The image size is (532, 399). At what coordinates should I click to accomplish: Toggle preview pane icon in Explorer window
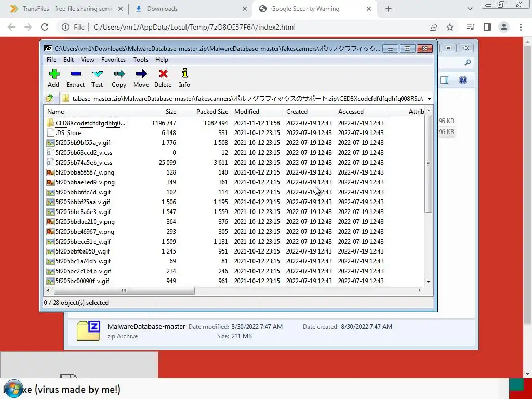point(445,80)
